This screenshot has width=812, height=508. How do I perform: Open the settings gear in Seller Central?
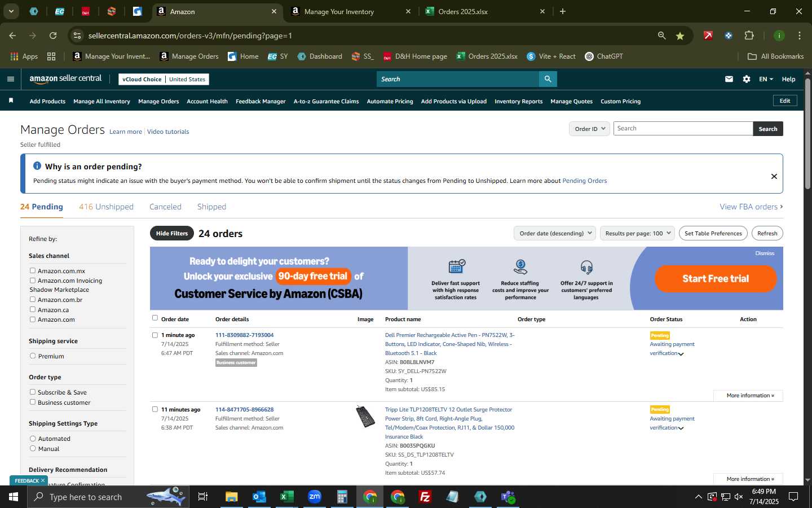coord(747,79)
